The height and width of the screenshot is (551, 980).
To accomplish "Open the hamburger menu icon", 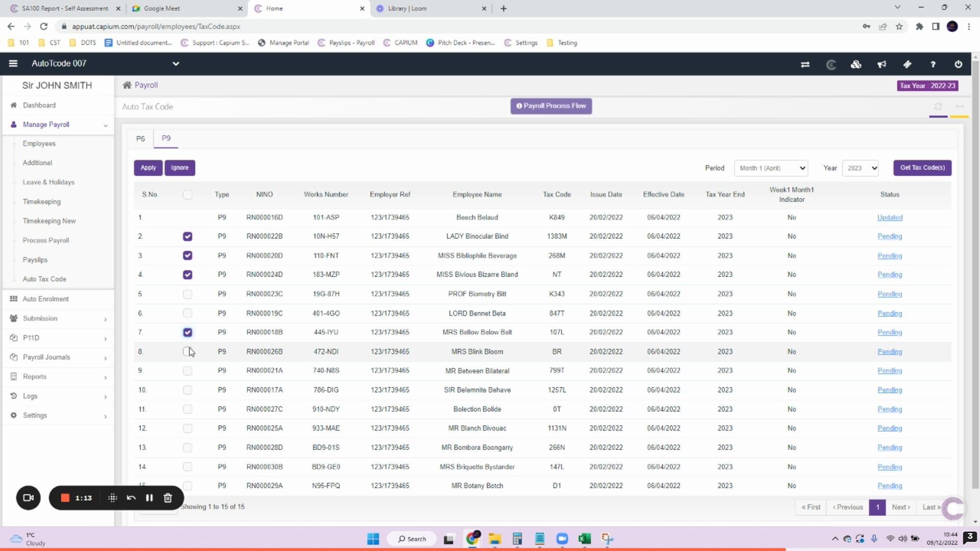I will 13,63.
